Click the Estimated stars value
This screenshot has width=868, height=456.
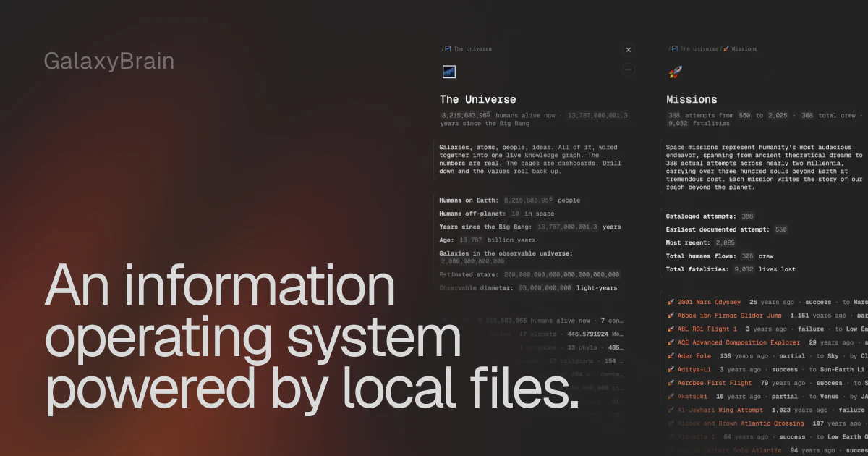[x=561, y=274]
